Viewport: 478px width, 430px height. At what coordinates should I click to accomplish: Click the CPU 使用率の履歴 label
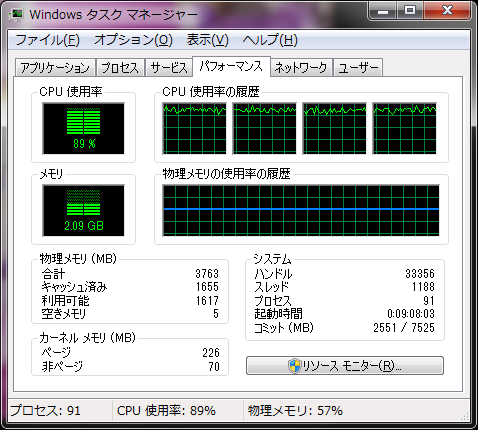click(211, 92)
